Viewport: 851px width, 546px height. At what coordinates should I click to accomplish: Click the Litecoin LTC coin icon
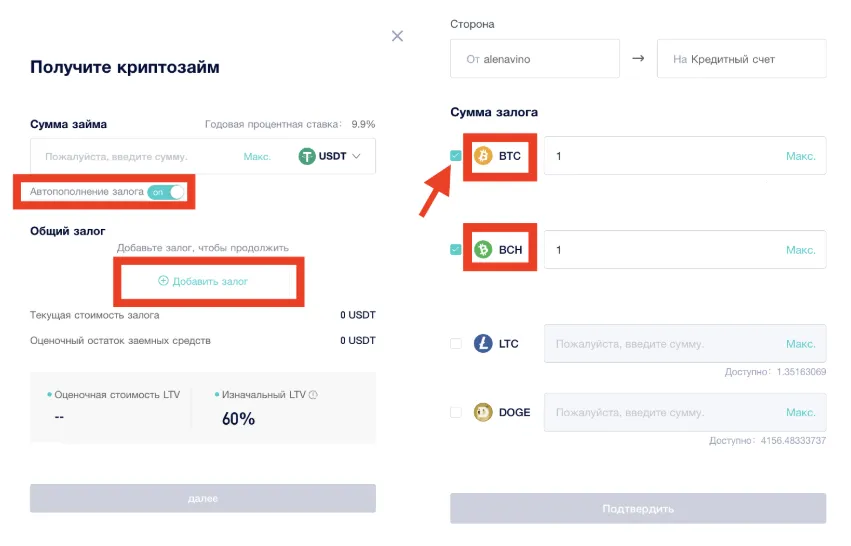pyautogui.click(x=483, y=343)
